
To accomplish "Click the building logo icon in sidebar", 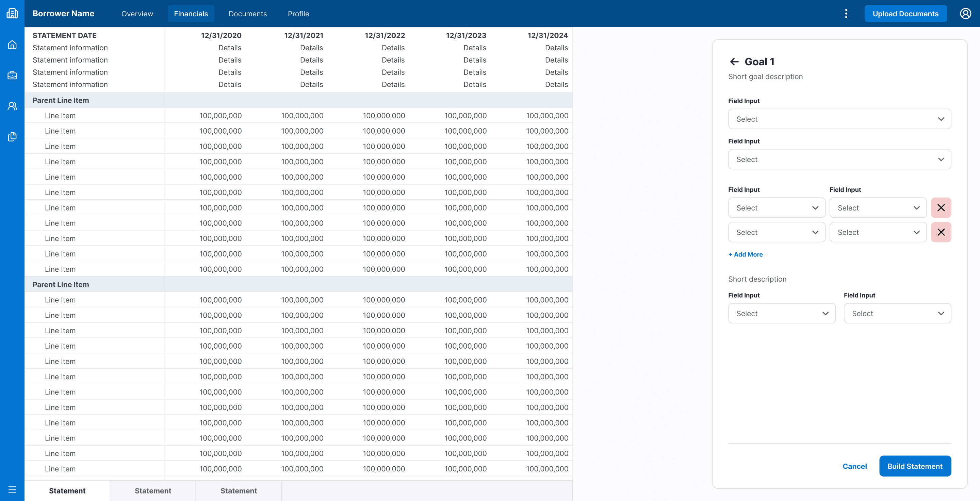I will [x=12, y=14].
